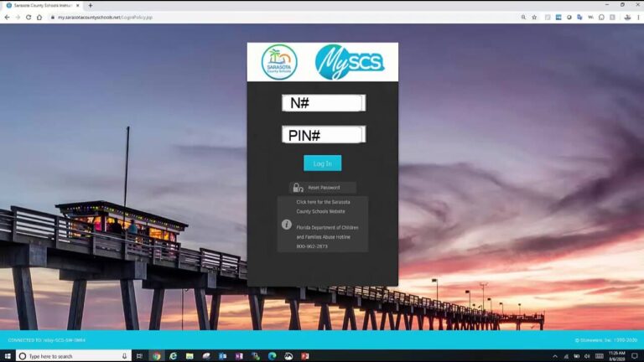The height and width of the screenshot is (362, 644).
Task: Select the Sarasota County Schools browser tab
Action: (x=43, y=5)
